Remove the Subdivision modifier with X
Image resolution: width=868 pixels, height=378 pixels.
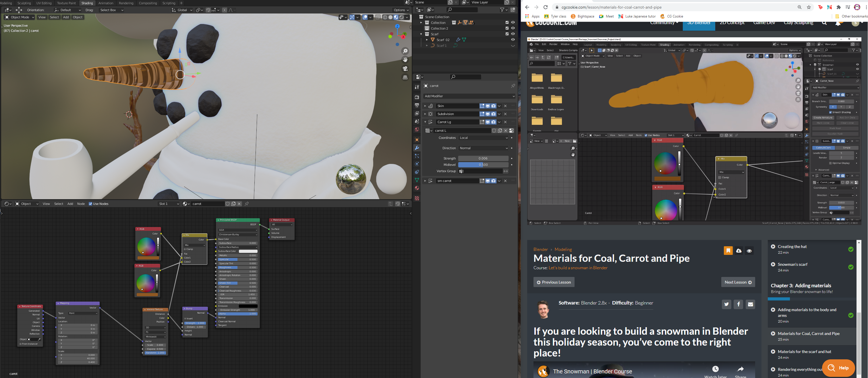(505, 114)
